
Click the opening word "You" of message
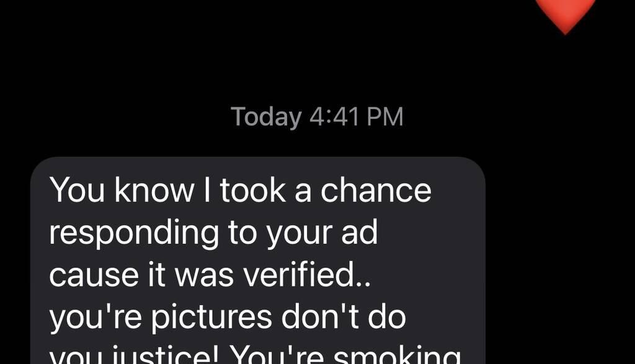click(77, 191)
